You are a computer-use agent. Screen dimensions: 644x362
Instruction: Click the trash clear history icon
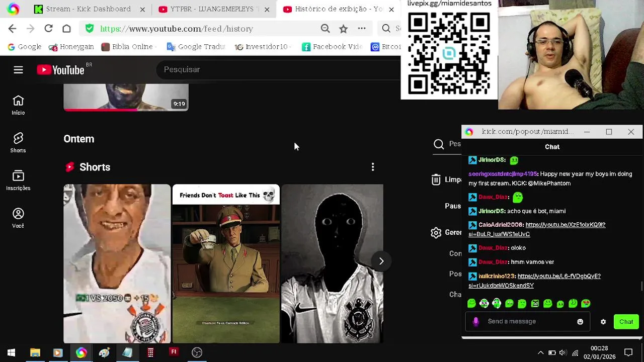[436, 179]
